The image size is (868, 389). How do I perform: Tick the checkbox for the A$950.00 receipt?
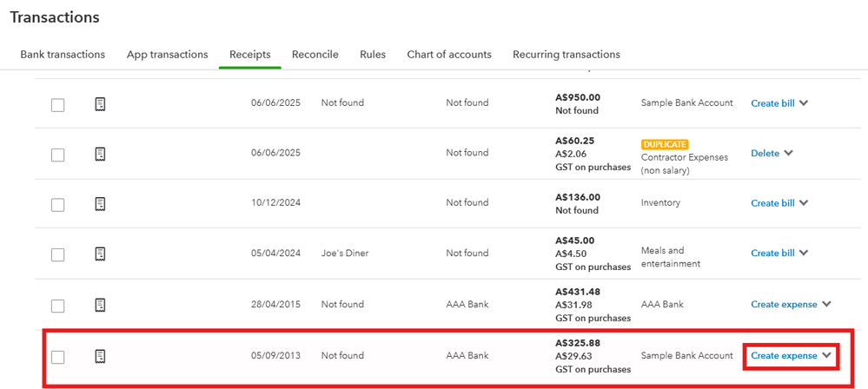[x=57, y=105]
